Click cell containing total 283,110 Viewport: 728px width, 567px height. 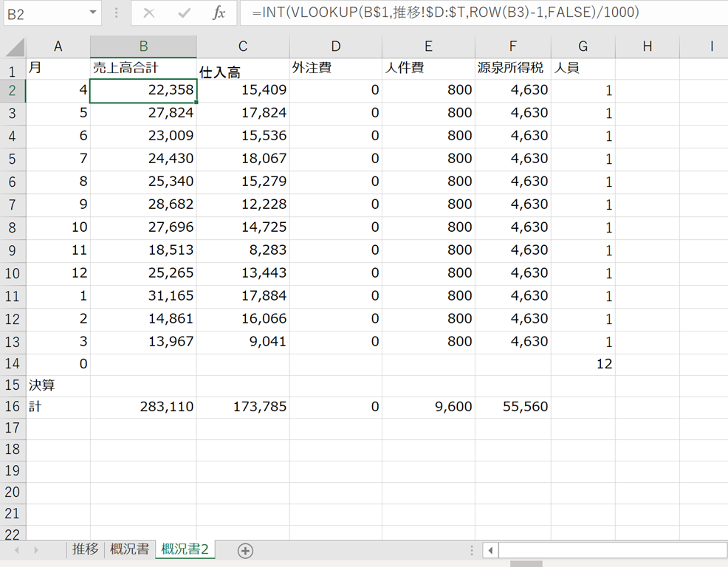tap(143, 407)
